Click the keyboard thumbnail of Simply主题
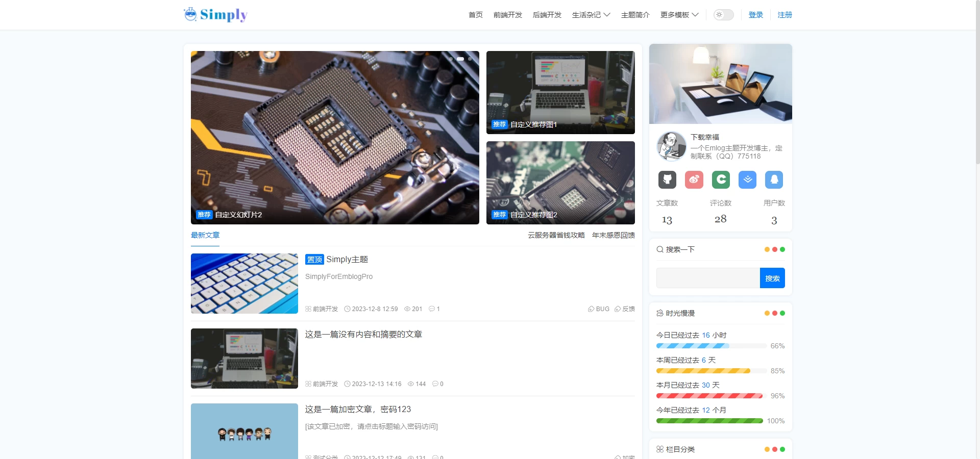The height and width of the screenshot is (459, 980). coord(244,284)
